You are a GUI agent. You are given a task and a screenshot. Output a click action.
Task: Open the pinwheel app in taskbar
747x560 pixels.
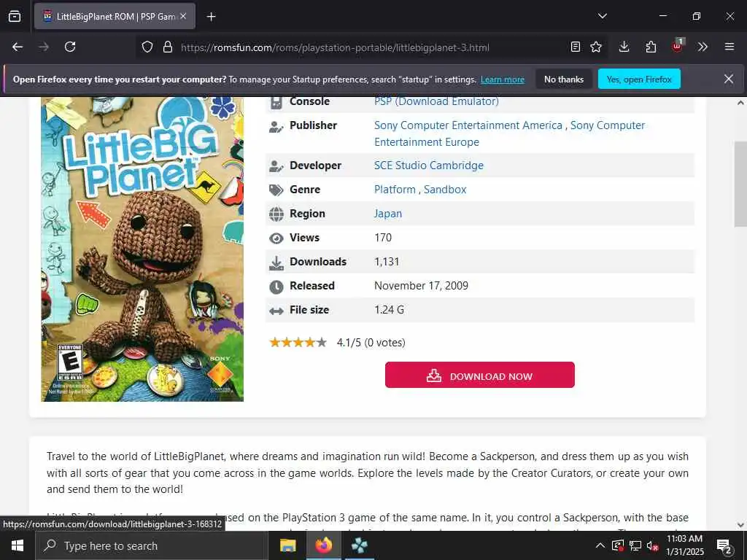(359, 545)
